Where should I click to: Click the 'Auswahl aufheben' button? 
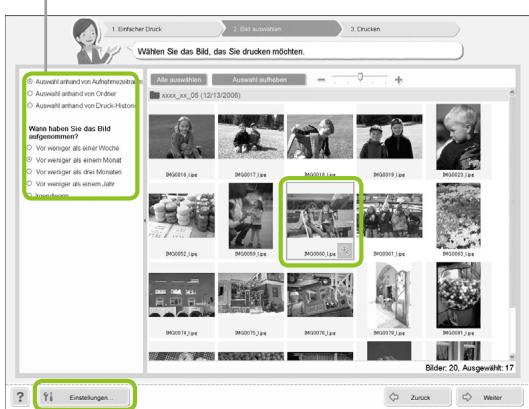point(259,80)
